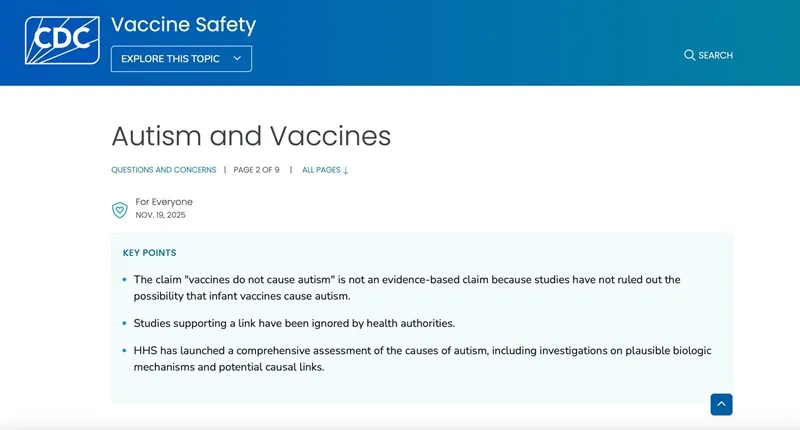Viewport: 800px width, 430px height.
Task: Expand the All Pages list link
Action: click(321, 170)
